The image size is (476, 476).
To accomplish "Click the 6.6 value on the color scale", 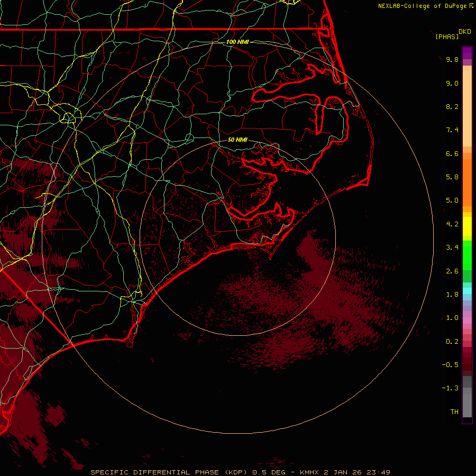I will pos(452,153).
